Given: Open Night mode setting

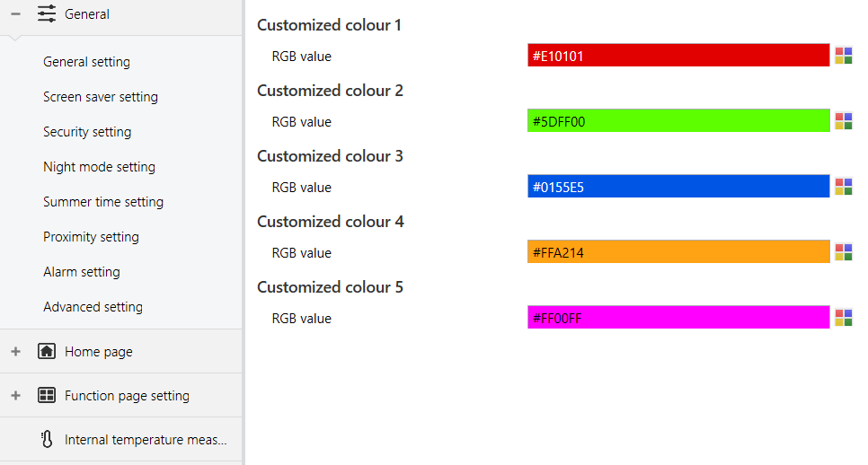Looking at the screenshot, I should click(x=99, y=167).
